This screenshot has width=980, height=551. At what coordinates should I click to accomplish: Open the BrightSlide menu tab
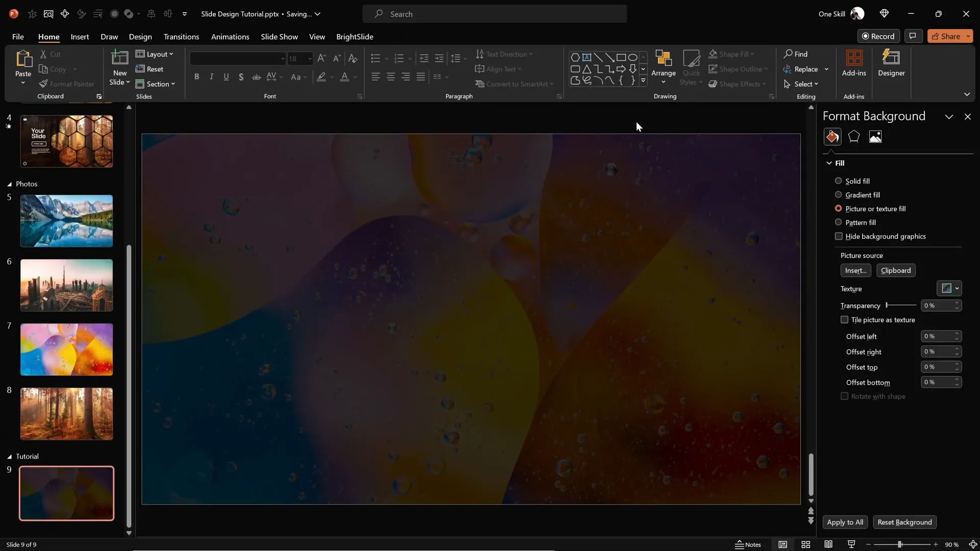355,37
